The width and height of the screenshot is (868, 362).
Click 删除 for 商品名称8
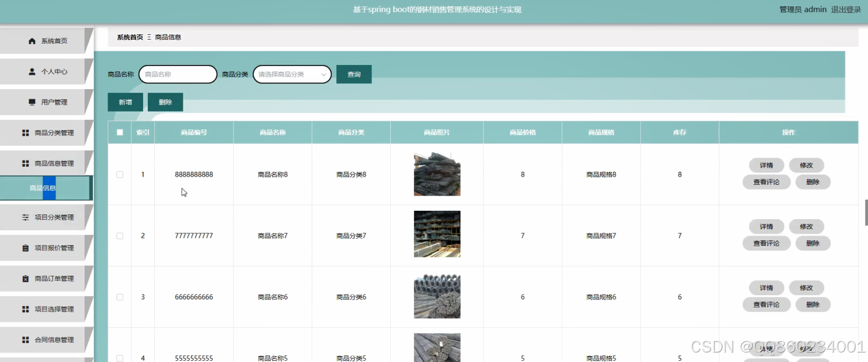[813, 182]
